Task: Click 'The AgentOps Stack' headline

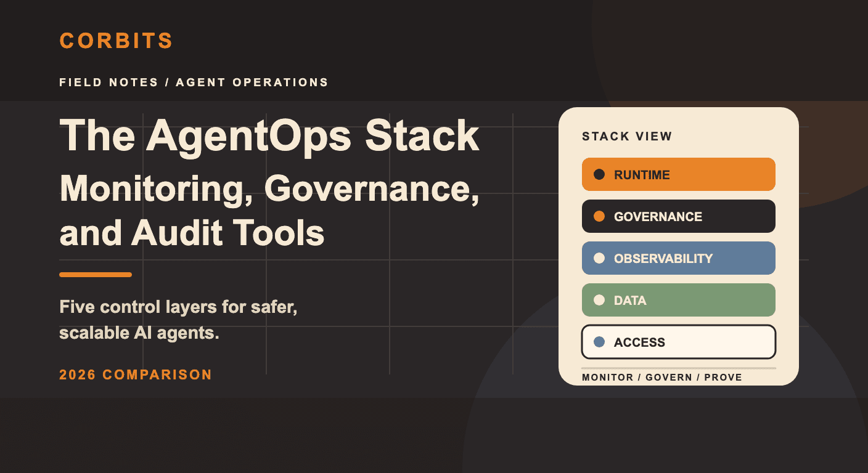Action: [x=269, y=135]
